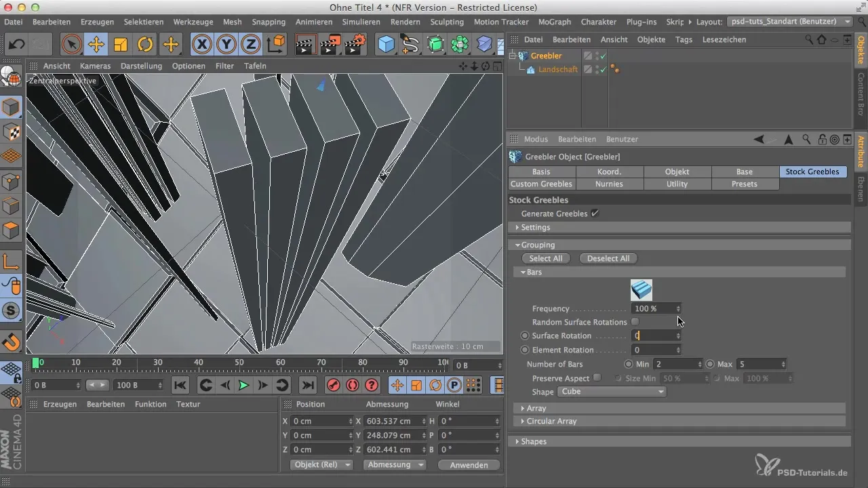The width and height of the screenshot is (868, 488).
Task: Open the Layout psd-tuts_Standart dropdown
Action: [789, 22]
